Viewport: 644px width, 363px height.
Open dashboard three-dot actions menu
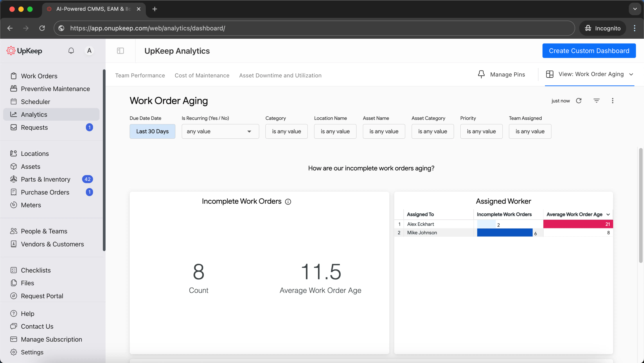(x=612, y=100)
